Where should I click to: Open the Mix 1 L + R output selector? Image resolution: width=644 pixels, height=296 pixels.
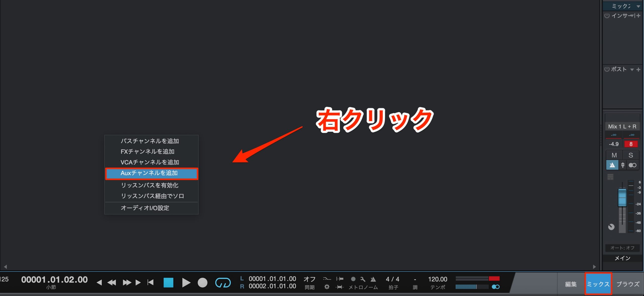click(x=622, y=126)
